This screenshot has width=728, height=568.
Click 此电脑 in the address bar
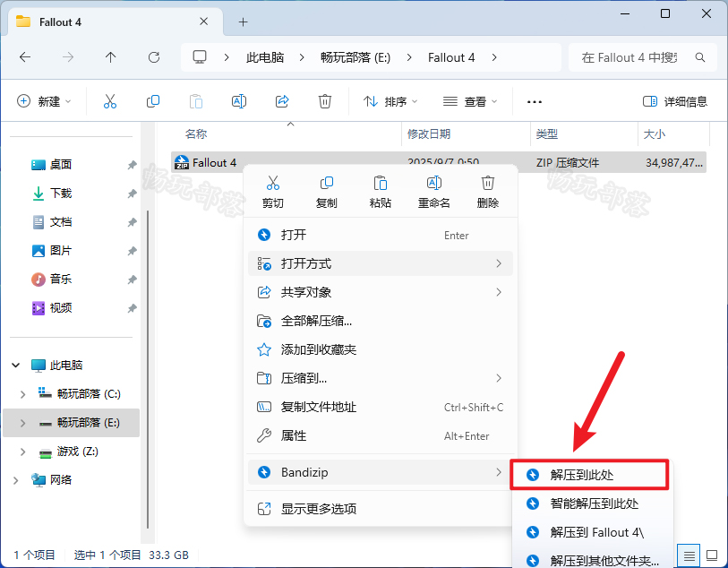265,57
